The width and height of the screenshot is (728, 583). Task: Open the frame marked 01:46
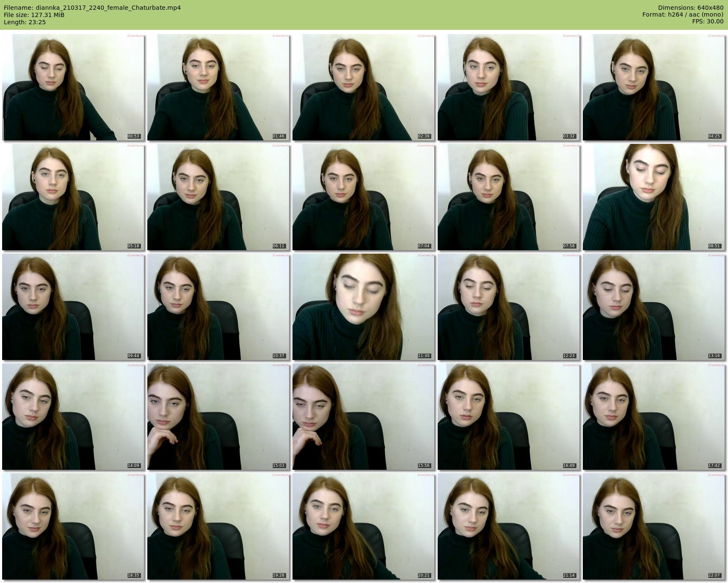(x=218, y=87)
